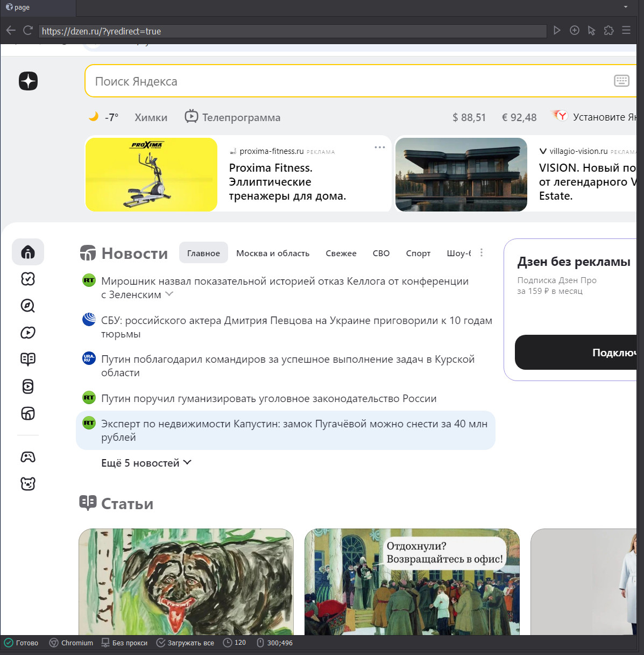Open the Телепрограмма link

[x=232, y=117]
